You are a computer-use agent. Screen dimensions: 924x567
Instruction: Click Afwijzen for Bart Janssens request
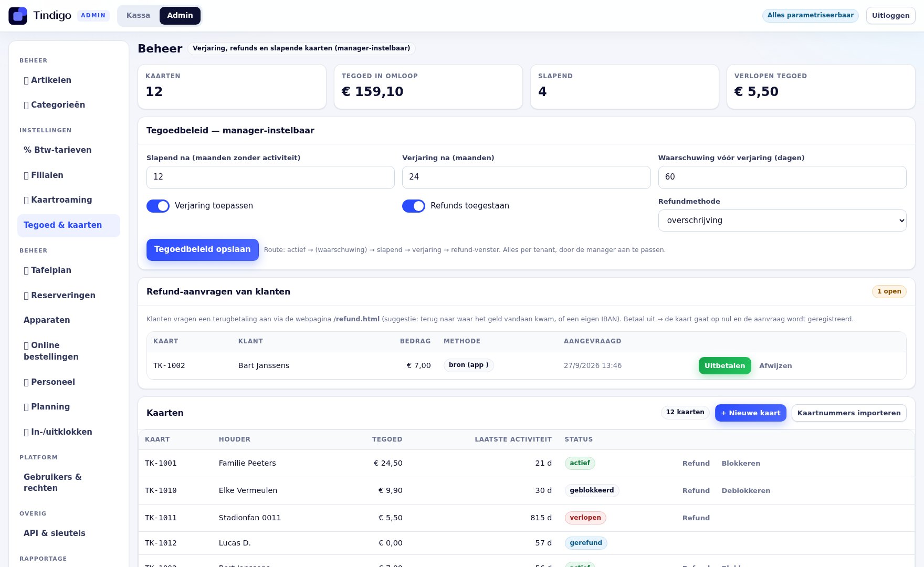(775, 366)
